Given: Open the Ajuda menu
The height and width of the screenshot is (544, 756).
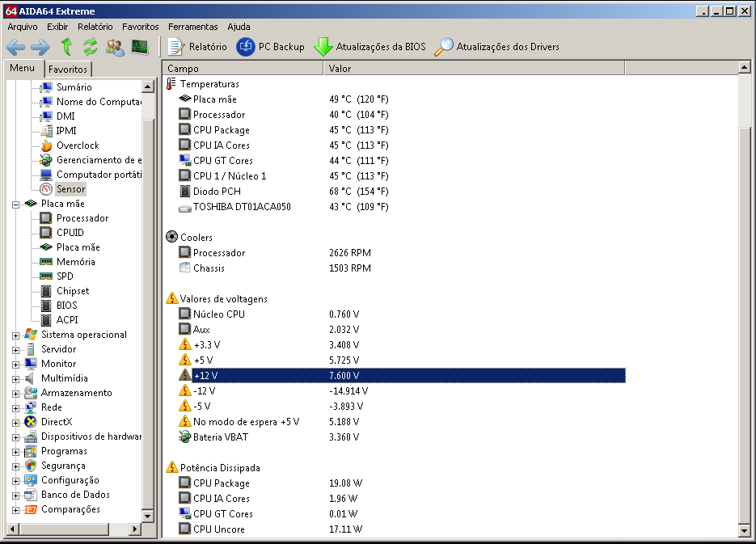Looking at the screenshot, I should coord(239,27).
